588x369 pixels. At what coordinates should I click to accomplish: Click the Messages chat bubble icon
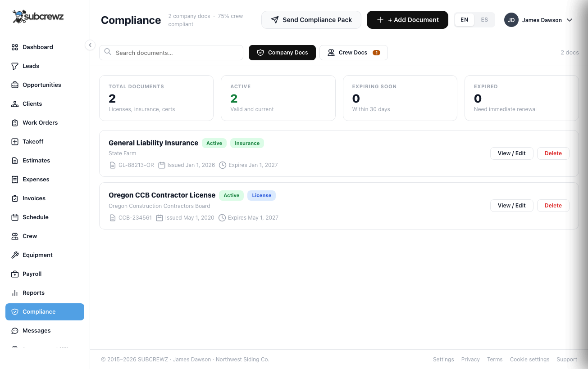[x=15, y=331]
